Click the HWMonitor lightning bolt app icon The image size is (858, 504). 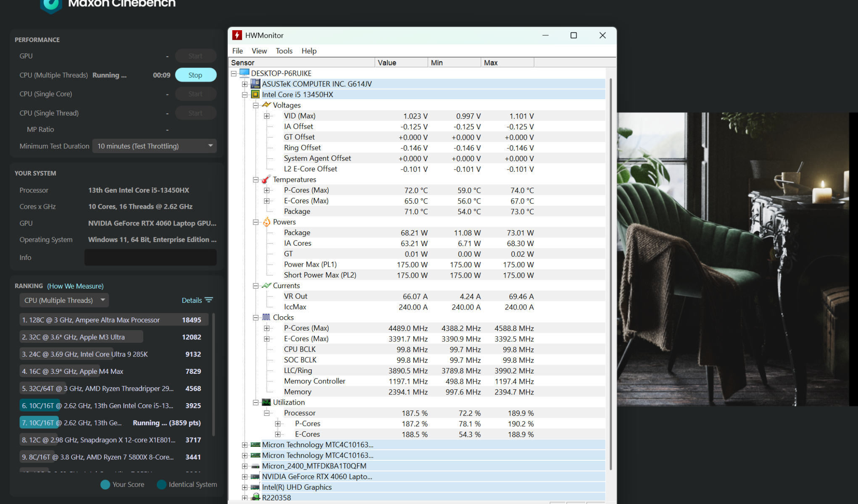[237, 35]
